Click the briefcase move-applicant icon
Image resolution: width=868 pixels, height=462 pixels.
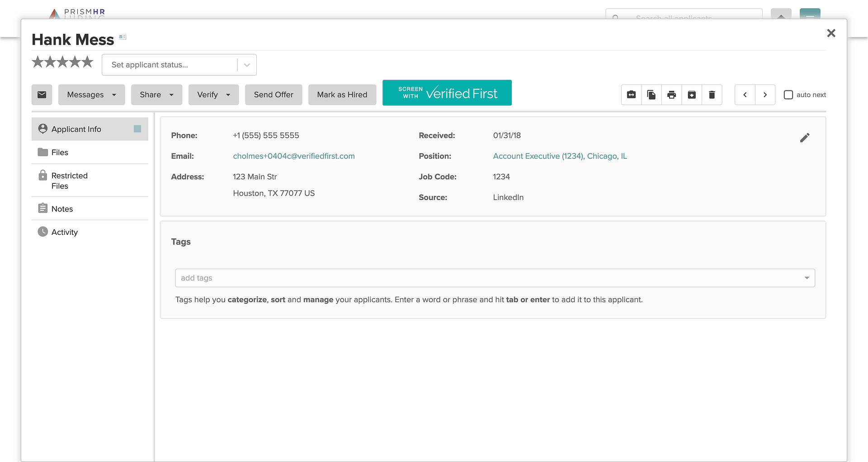coord(631,95)
